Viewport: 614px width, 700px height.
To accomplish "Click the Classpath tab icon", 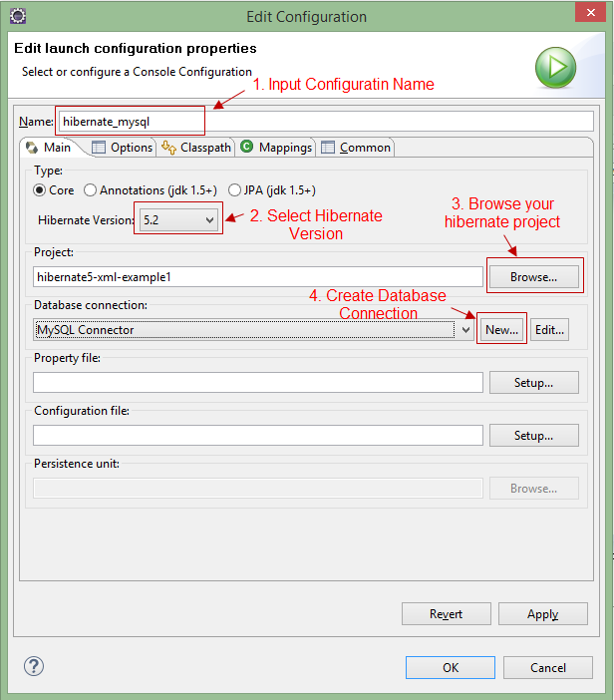I will (x=168, y=148).
